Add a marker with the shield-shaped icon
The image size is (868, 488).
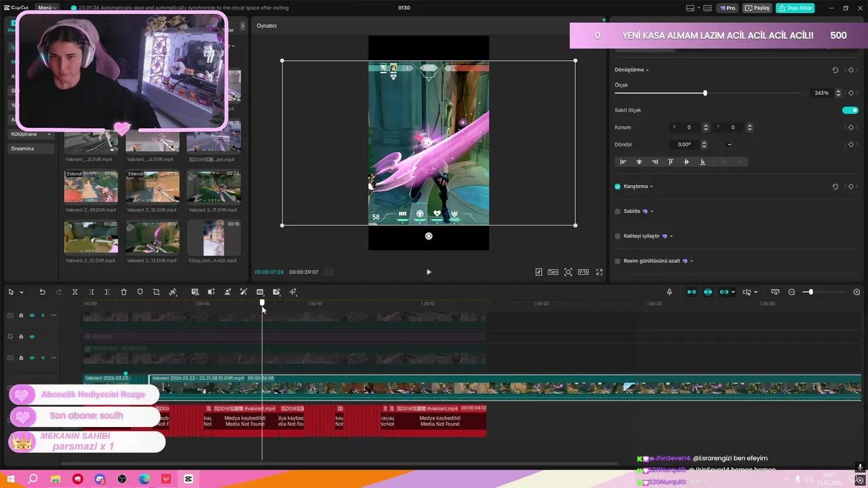140,292
